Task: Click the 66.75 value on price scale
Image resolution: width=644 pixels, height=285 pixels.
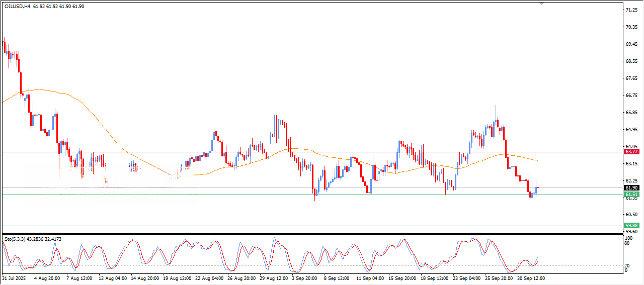Action: [x=631, y=96]
